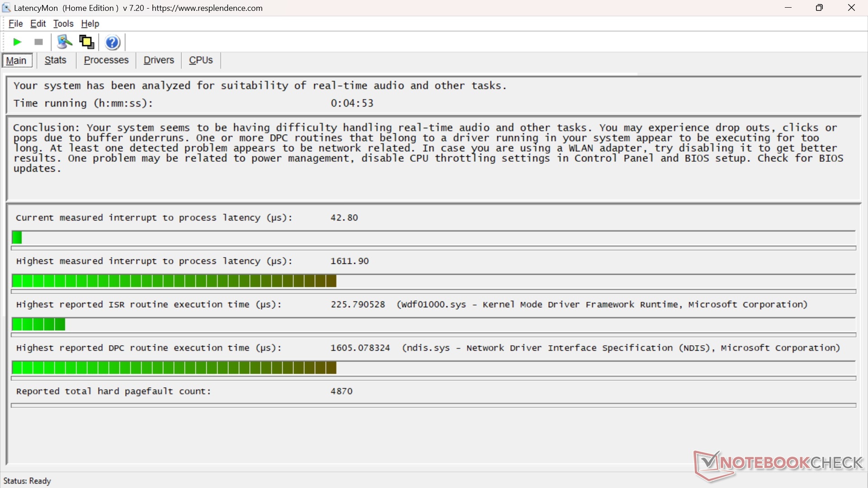Viewport: 868px width, 488px height.
Task: Open the options wrench toolbar icon
Action: click(65, 42)
